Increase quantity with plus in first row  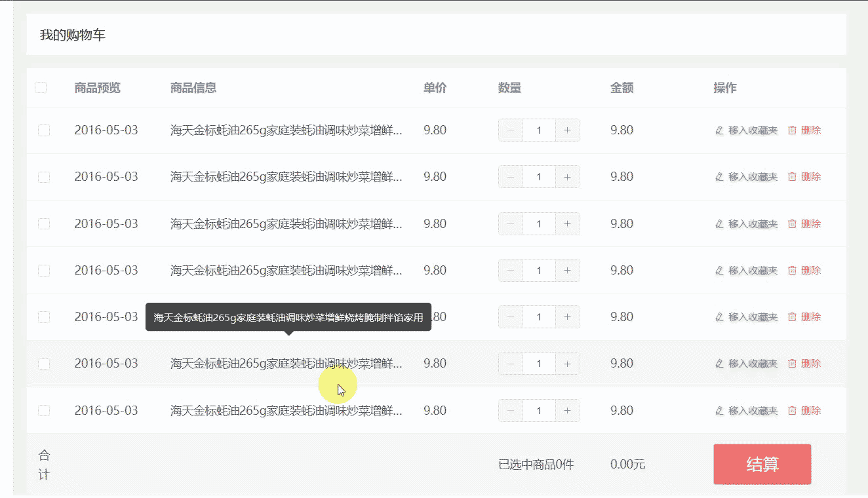568,130
